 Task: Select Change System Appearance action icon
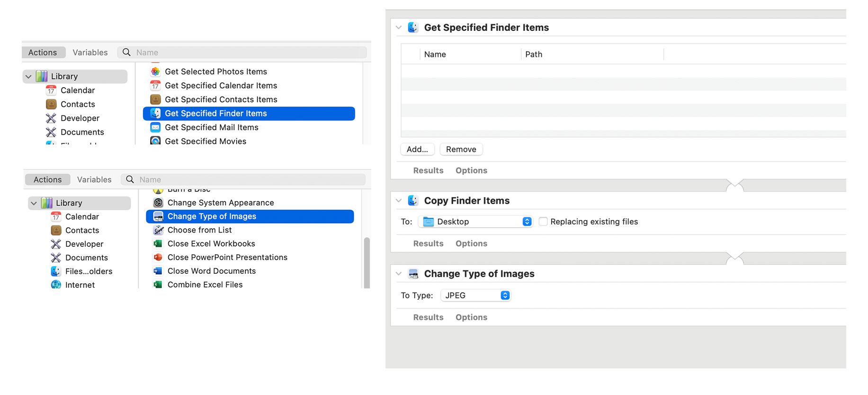(x=158, y=203)
